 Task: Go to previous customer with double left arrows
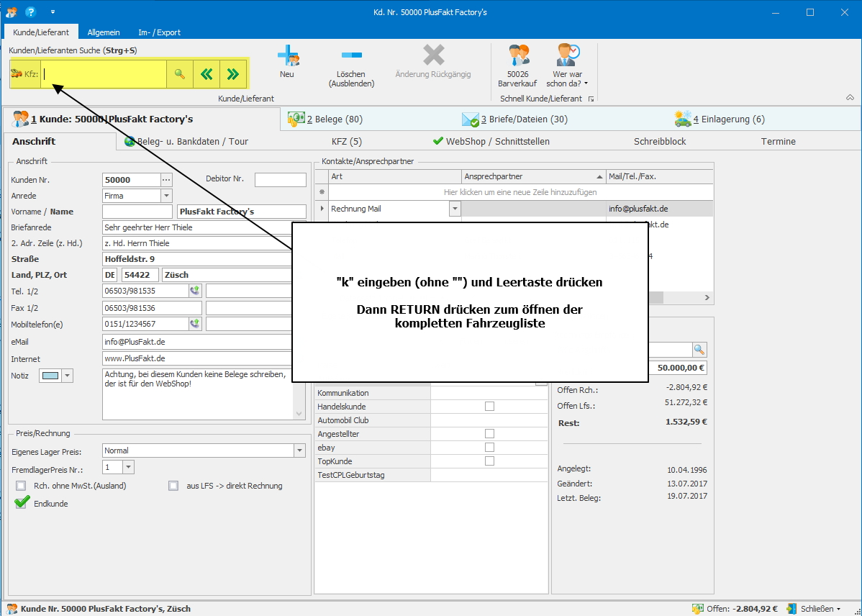(207, 73)
